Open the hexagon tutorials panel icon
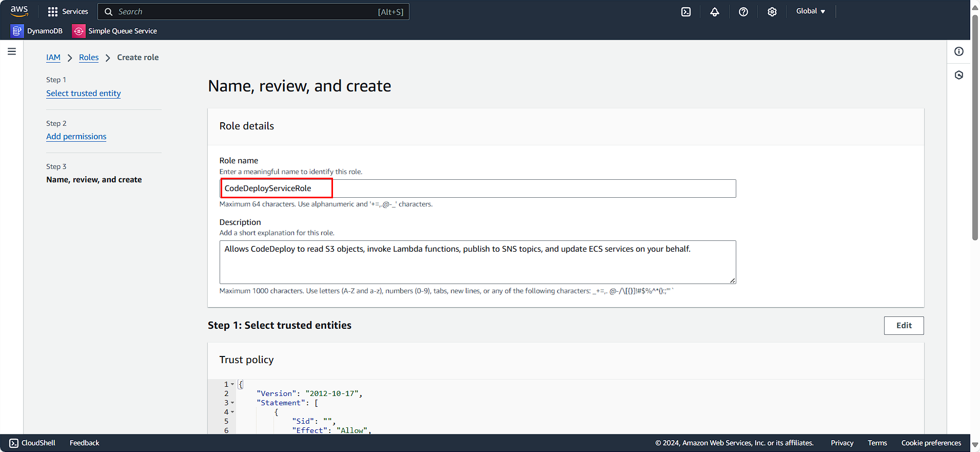This screenshot has width=980, height=452. pos(959,75)
